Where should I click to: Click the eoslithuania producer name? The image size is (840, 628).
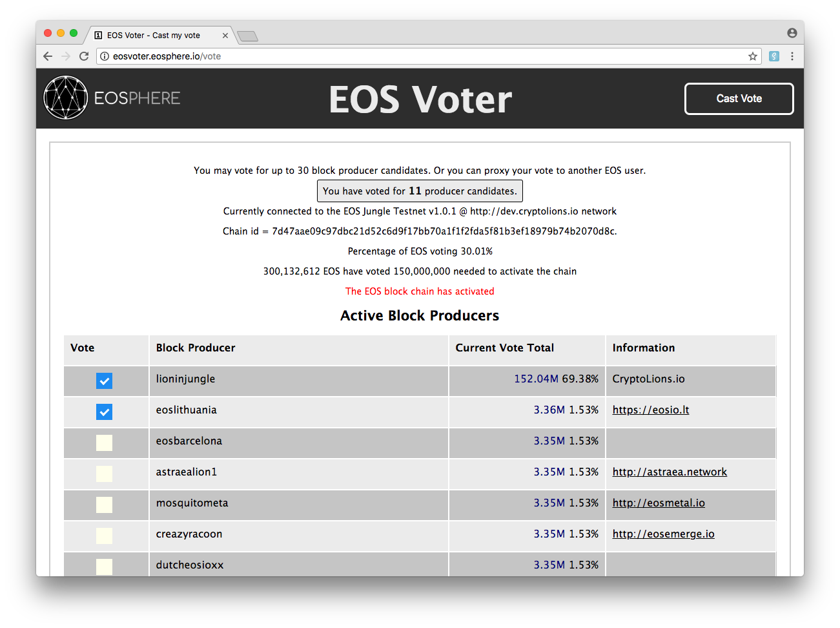[x=186, y=410]
